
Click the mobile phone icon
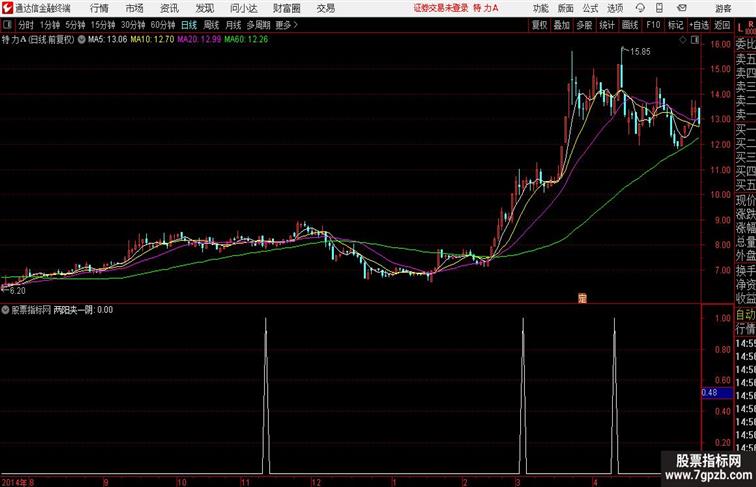[659, 8]
